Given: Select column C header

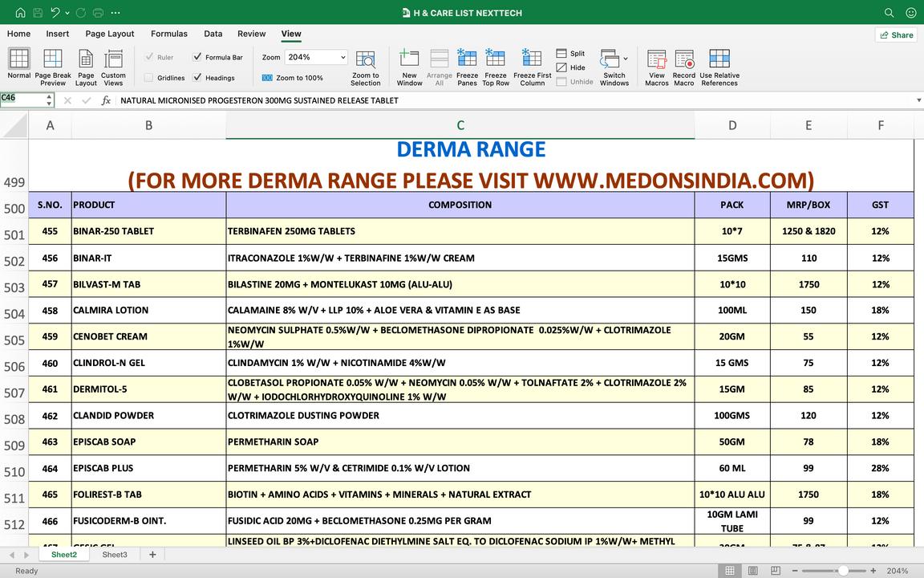Looking at the screenshot, I should (460, 125).
